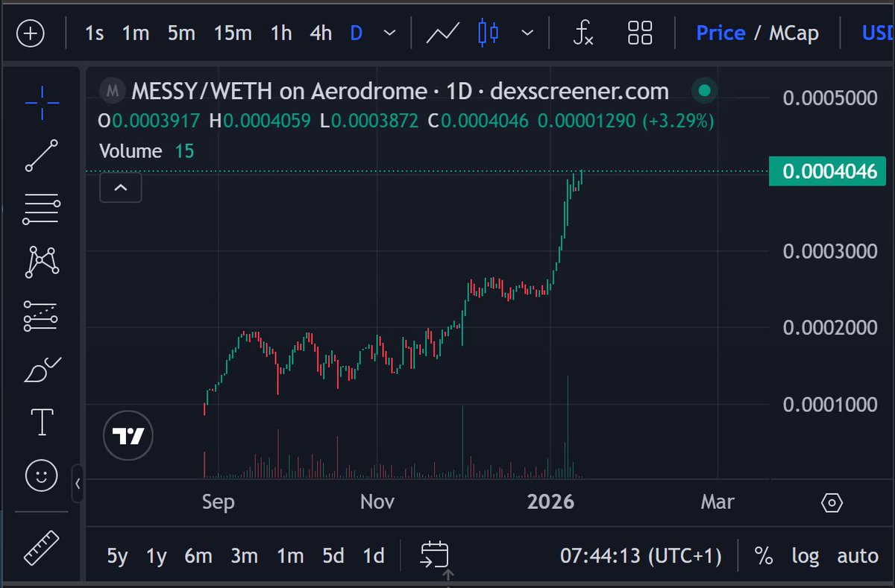Select the 1s timeframe
Viewport: 895px width, 588px height.
[94, 34]
